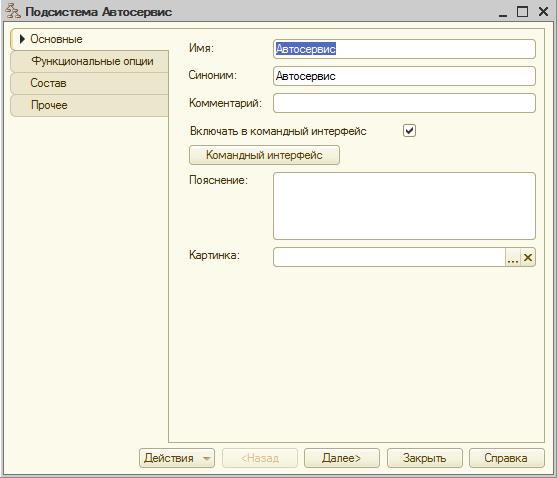Maximize the Подсистема Автосервис window
This screenshot has height=478, width=557.
point(522,11)
